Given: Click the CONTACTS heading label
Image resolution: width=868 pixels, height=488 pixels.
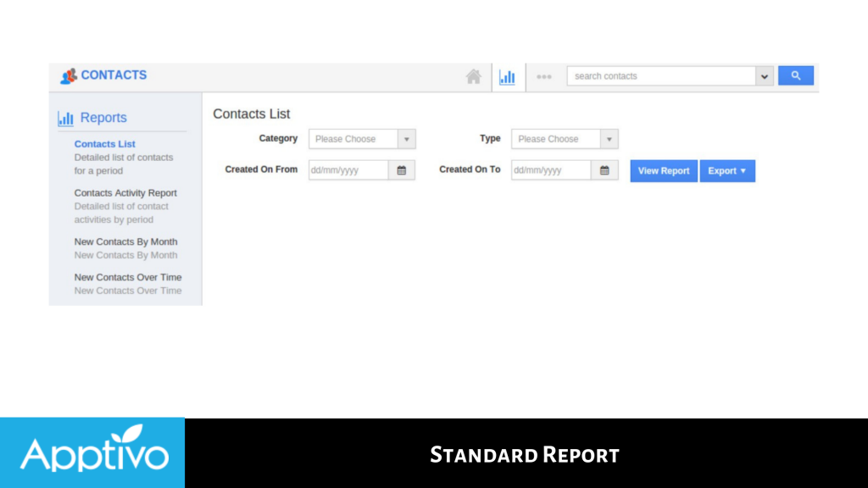Looking at the screenshot, I should (x=113, y=75).
